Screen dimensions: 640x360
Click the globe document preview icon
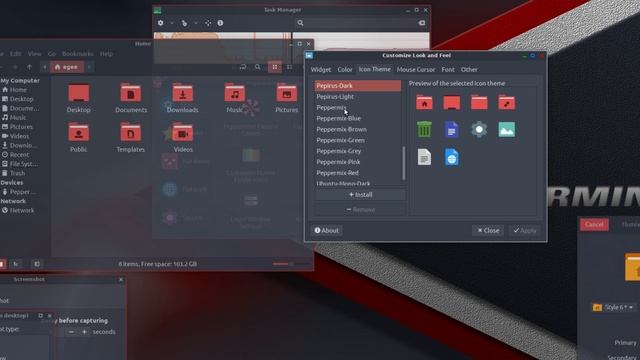click(x=451, y=157)
